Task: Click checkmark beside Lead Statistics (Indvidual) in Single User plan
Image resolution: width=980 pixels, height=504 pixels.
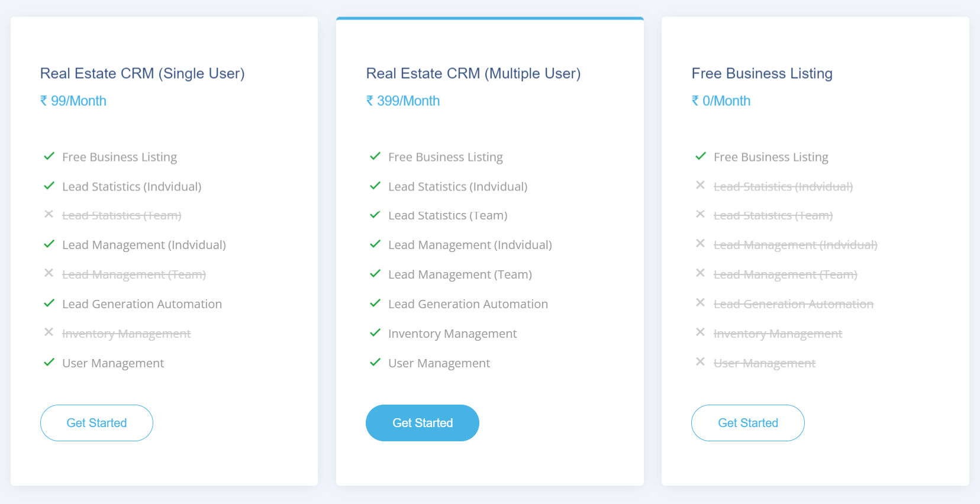Action: click(49, 186)
